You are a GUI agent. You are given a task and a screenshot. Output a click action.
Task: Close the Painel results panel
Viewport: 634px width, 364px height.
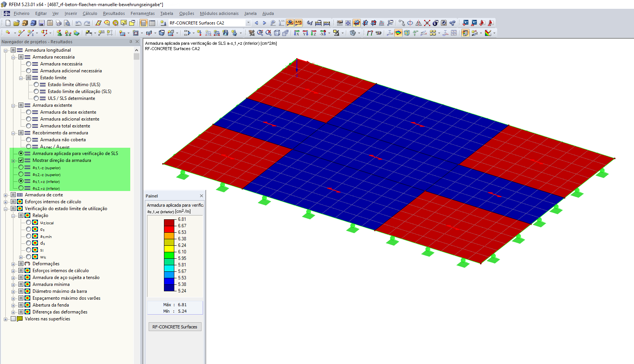pos(202,196)
